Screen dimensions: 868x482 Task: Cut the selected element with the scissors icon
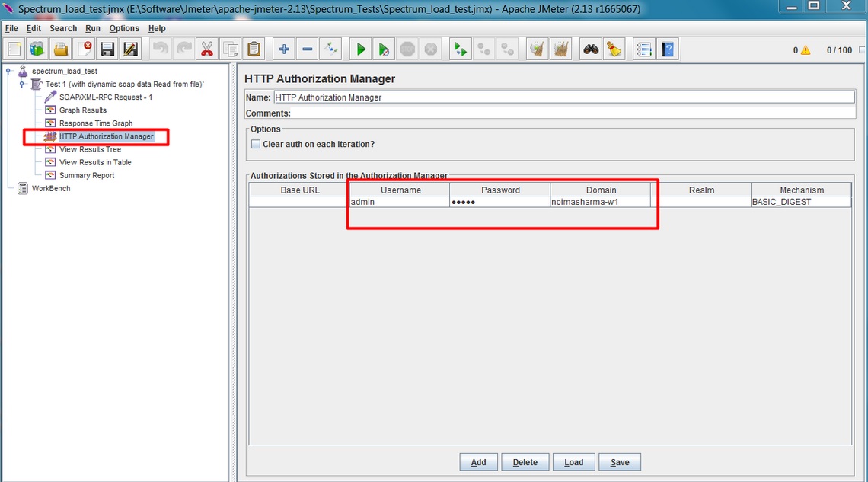(207, 48)
